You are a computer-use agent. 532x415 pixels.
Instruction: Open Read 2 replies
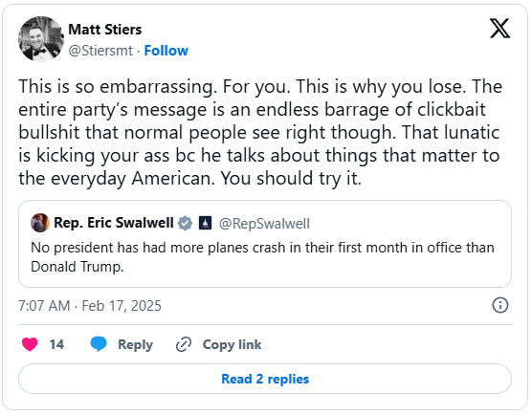(x=265, y=379)
